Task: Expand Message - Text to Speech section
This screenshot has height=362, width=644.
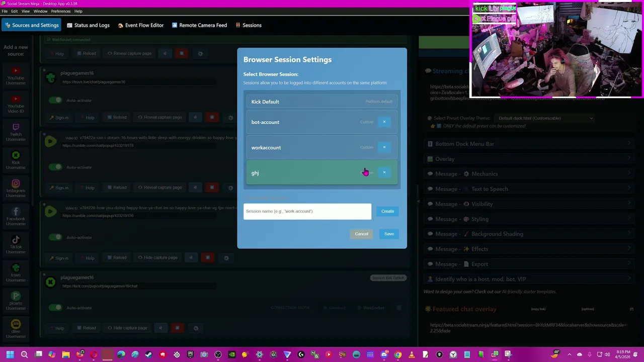Action: click(529, 189)
